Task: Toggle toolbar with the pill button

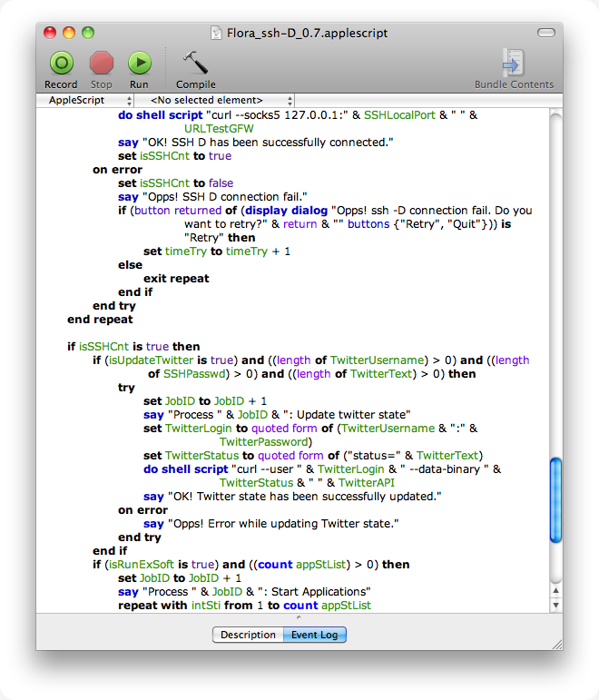Action: click(x=545, y=33)
